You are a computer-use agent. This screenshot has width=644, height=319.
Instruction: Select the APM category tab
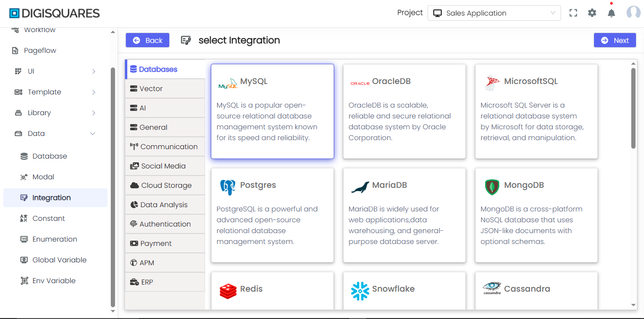tap(165, 263)
